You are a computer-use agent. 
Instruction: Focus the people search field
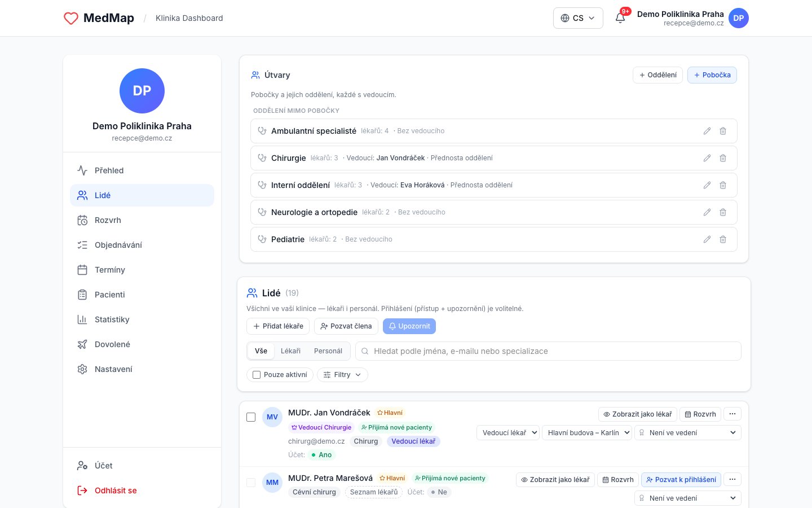point(548,351)
